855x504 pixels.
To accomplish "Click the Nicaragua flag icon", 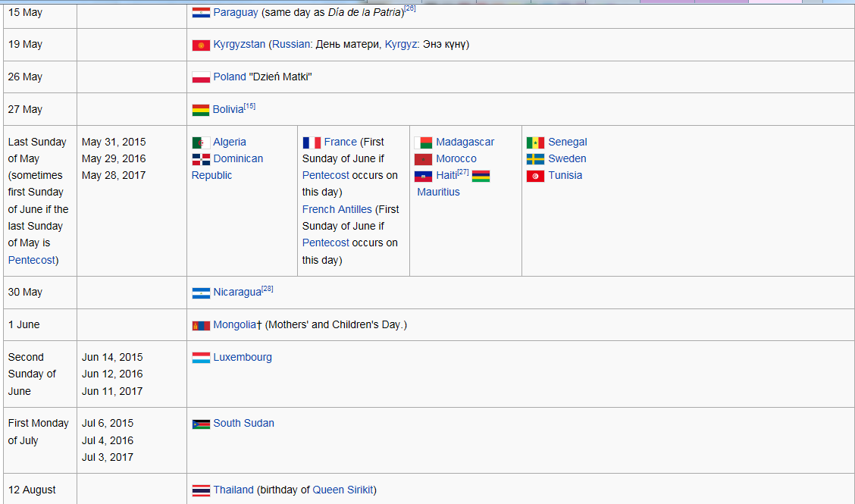I will pos(201,293).
